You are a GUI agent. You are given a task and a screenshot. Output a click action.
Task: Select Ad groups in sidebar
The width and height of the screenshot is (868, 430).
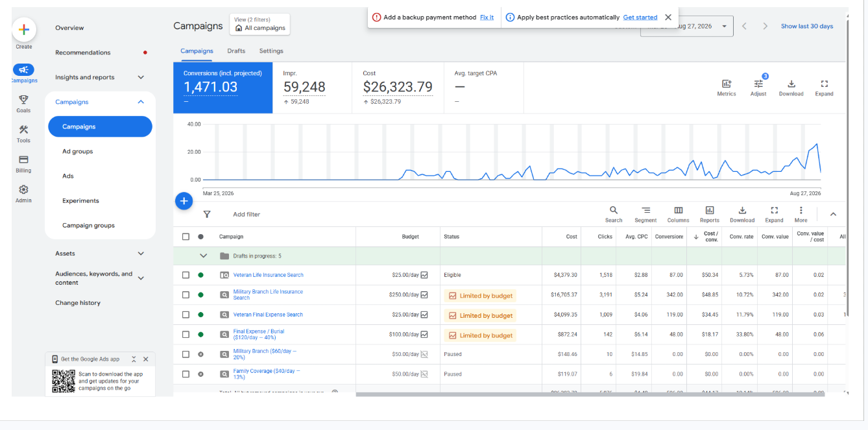pyautogui.click(x=78, y=151)
